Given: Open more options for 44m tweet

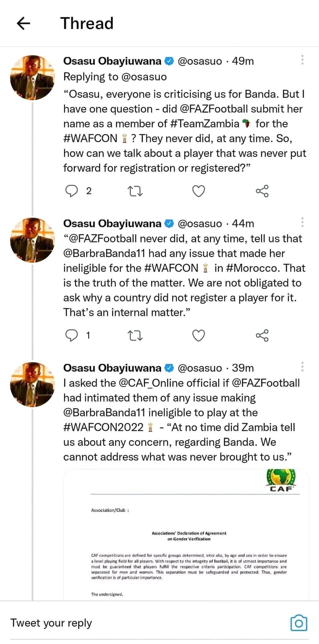Looking at the screenshot, I should [x=302, y=222].
